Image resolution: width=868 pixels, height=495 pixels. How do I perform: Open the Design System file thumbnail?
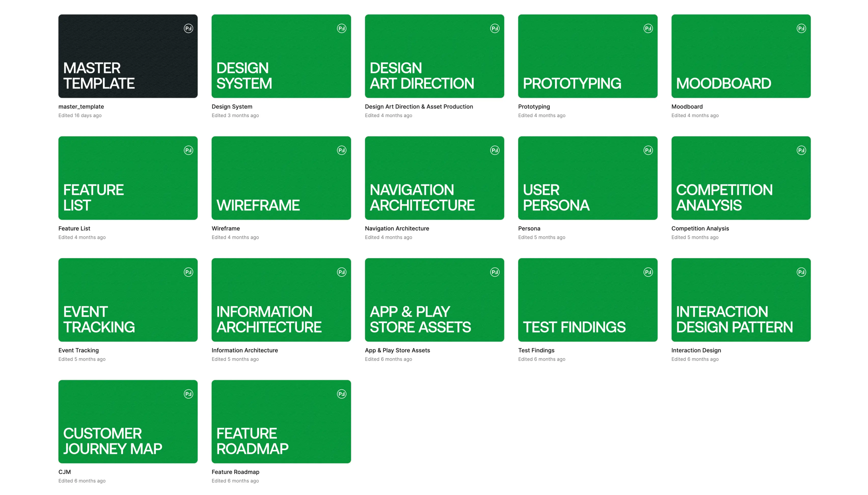click(281, 56)
